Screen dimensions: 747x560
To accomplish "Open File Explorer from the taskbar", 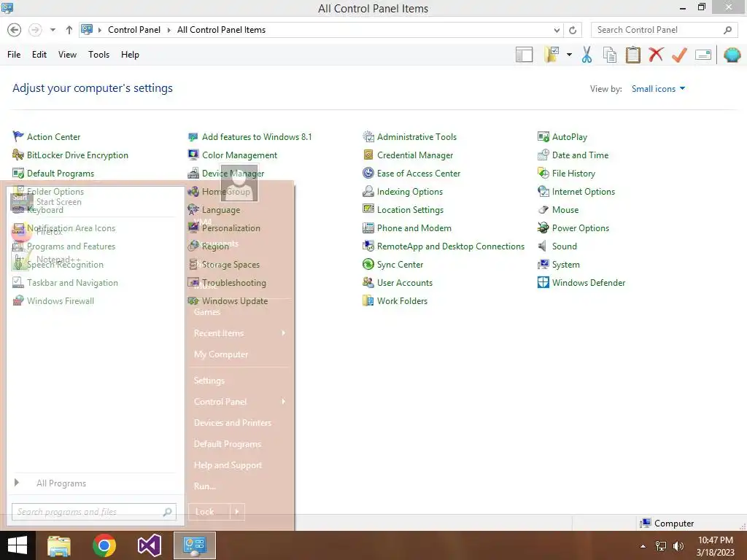I will click(59, 545).
